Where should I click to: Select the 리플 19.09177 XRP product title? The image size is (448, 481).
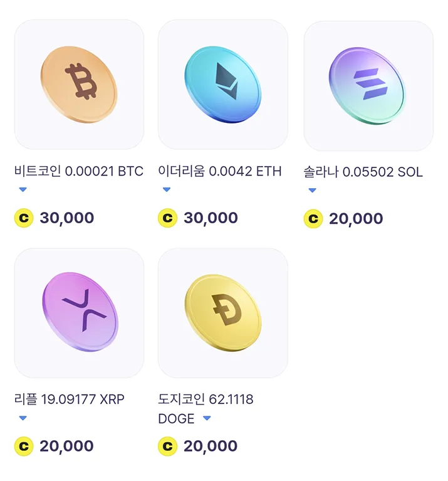tap(69, 399)
